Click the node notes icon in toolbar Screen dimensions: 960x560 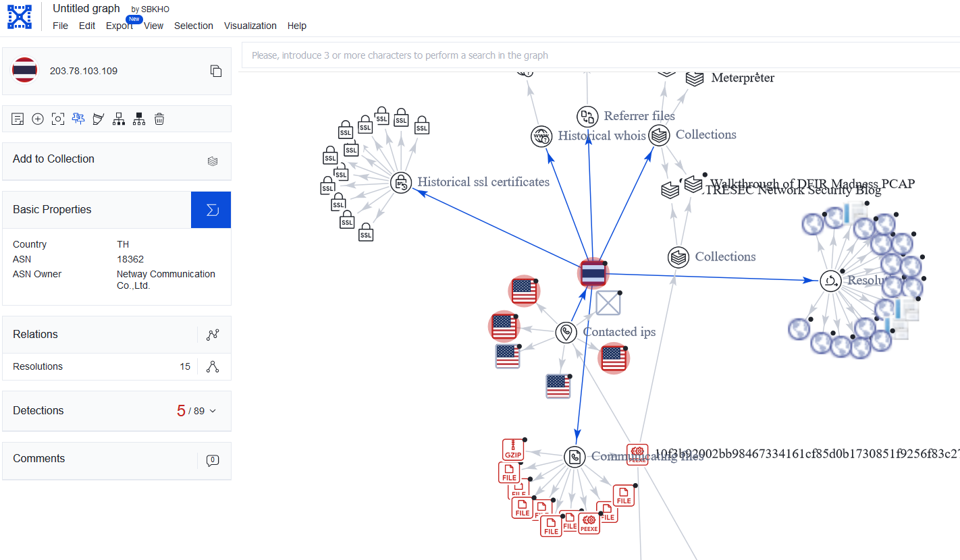18,119
